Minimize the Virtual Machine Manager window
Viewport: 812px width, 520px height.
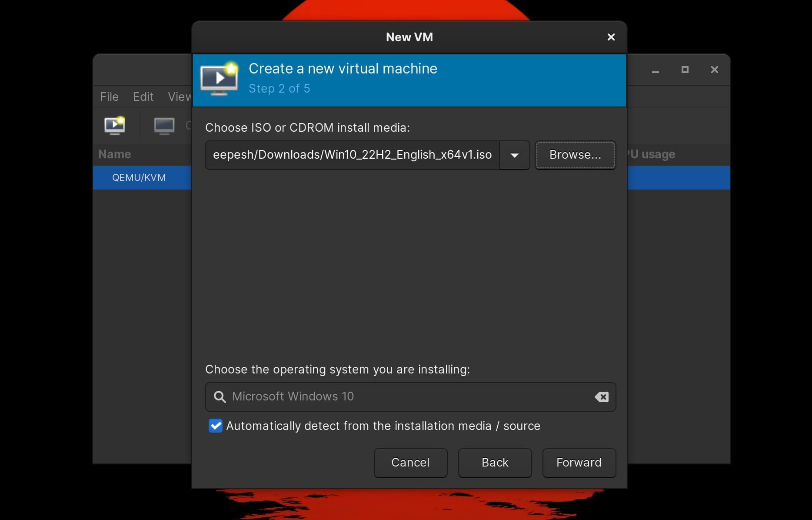655,70
